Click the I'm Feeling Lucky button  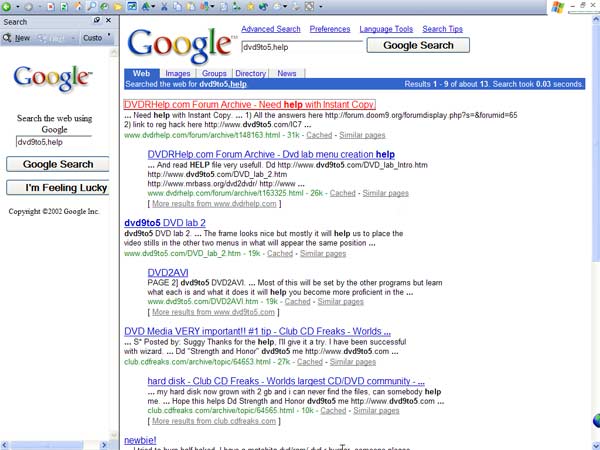[58, 188]
